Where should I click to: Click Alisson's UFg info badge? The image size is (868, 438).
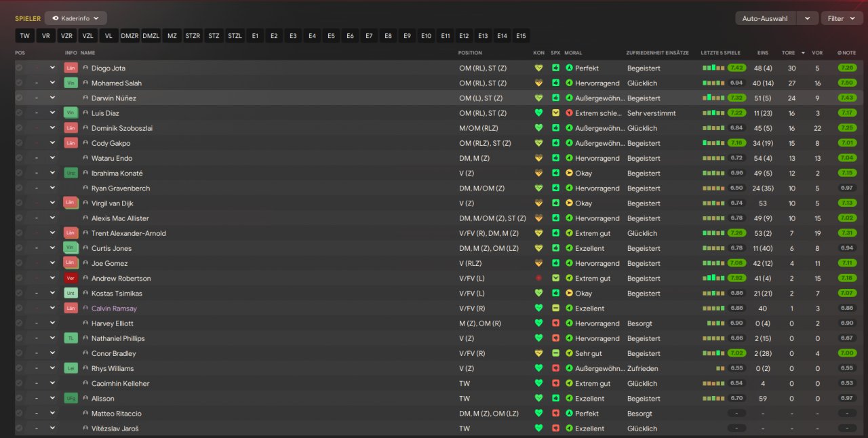coord(71,398)
